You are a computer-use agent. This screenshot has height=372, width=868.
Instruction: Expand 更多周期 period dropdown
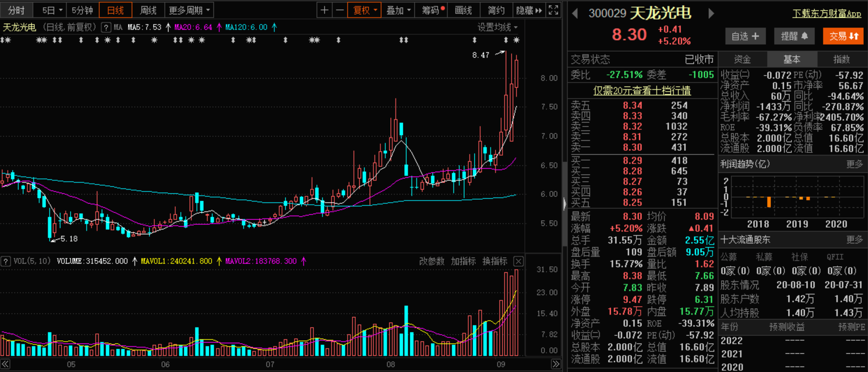point(189,10)
